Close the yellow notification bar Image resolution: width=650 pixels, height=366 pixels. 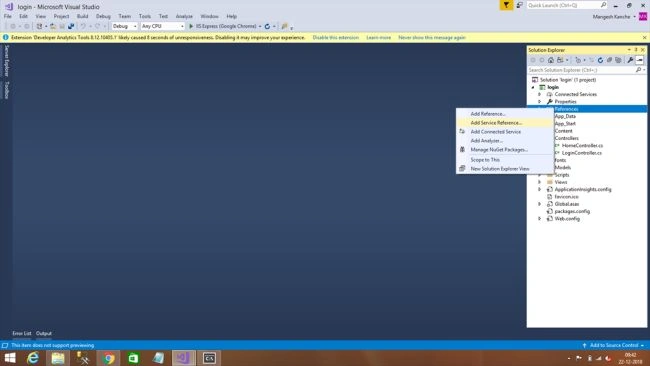point(645,37)
